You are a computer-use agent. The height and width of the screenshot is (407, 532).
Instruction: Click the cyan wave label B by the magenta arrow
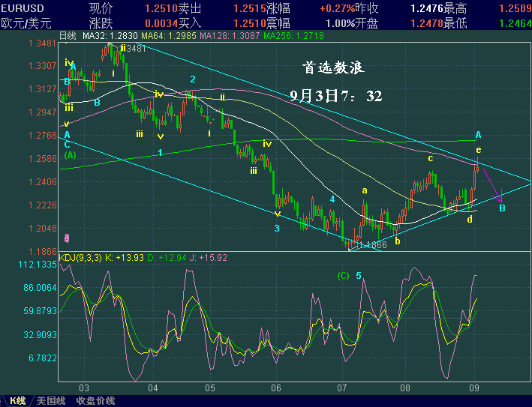[502, 208]
